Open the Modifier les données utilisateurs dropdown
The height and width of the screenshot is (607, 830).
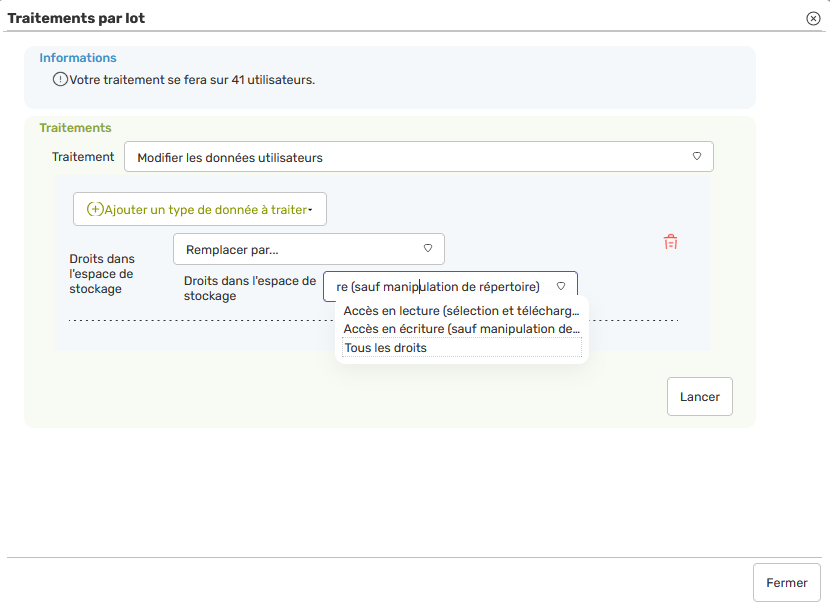pos(418,157)
